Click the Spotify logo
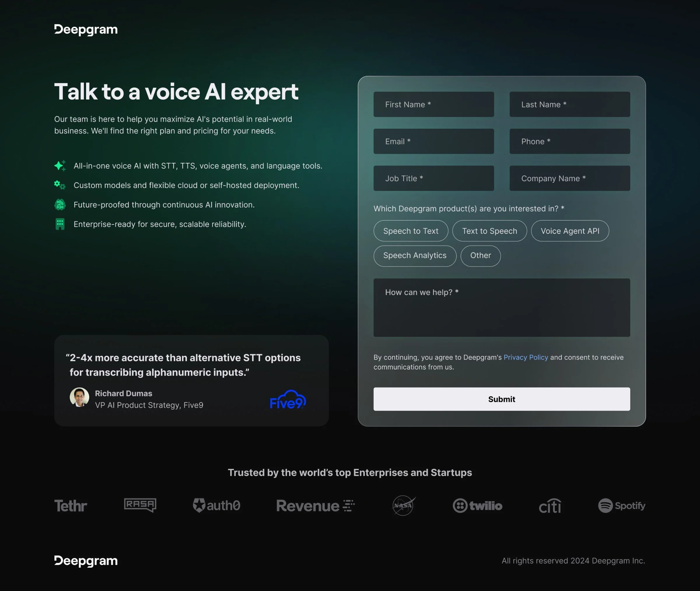700x591 pixels. (622, 505)
